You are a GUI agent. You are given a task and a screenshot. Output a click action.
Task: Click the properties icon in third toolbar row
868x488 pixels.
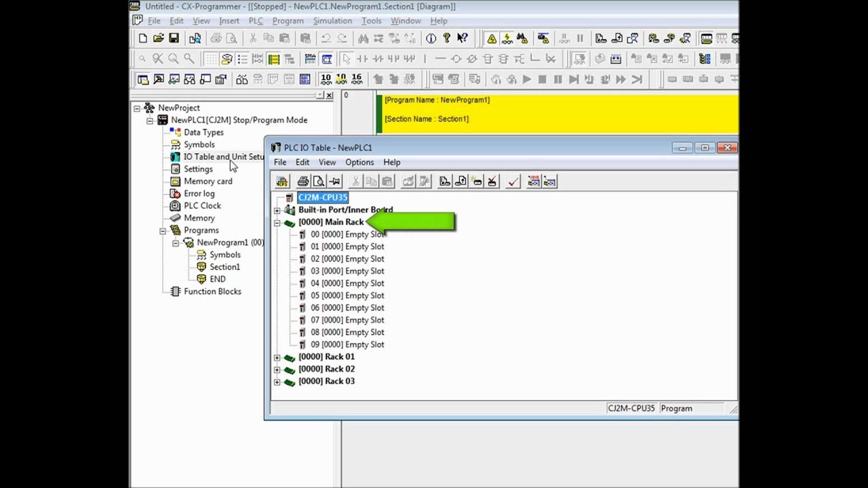(x=220, y=79)
